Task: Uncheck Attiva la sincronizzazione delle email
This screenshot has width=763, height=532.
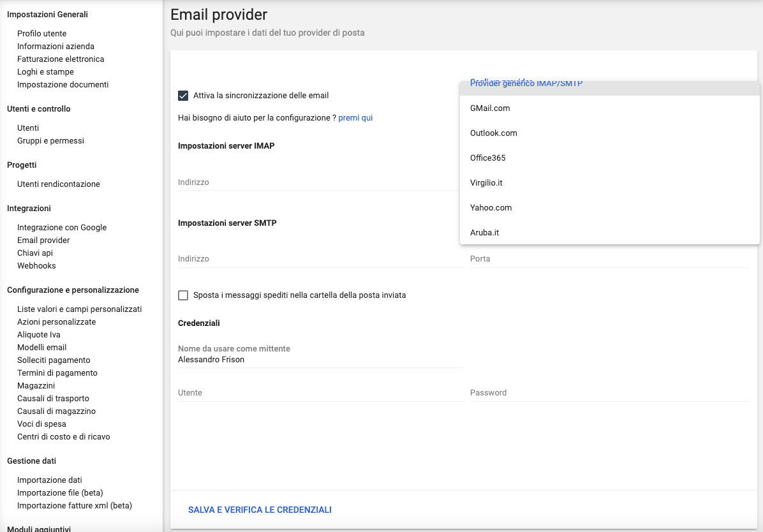Action: point(184,96)
